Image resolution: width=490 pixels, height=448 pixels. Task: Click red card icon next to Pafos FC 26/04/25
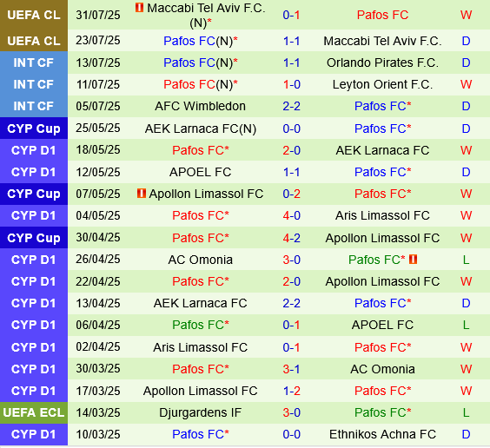click(414, 259)
